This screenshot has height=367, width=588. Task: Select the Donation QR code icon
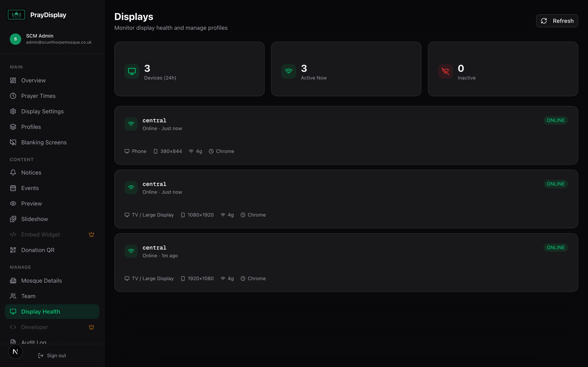[13, 250]
